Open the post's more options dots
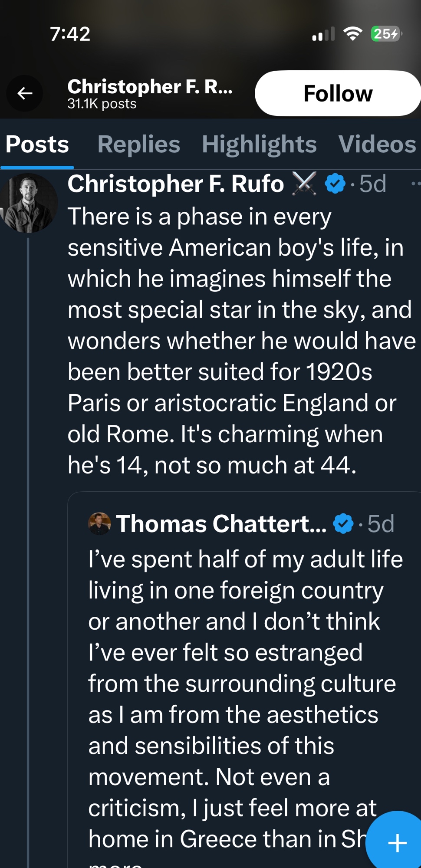Image resolution: width=421 pixels, height=868 pixels. coord(415,184)
